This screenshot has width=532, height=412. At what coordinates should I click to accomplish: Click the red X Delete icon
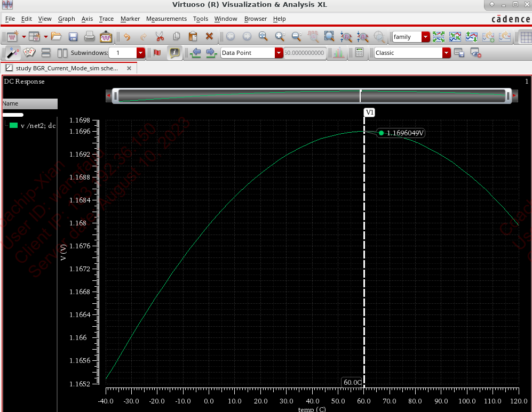point(209,37)
